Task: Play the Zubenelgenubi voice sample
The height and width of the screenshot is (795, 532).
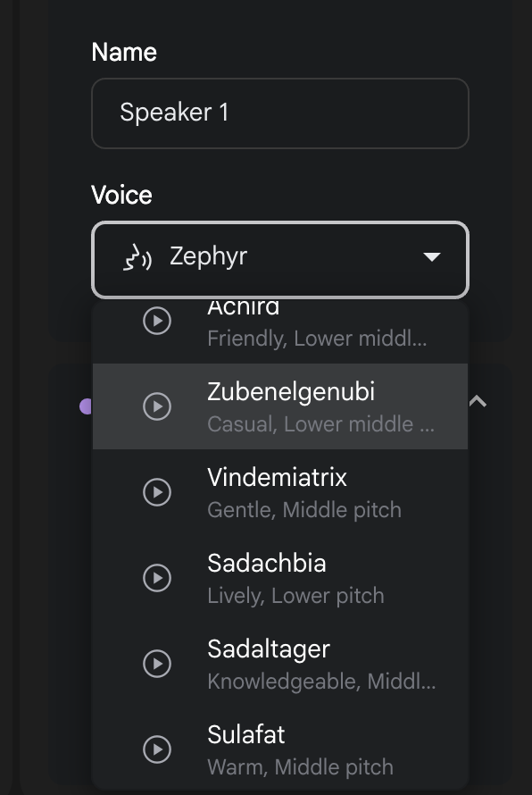Action: [157, 406]
